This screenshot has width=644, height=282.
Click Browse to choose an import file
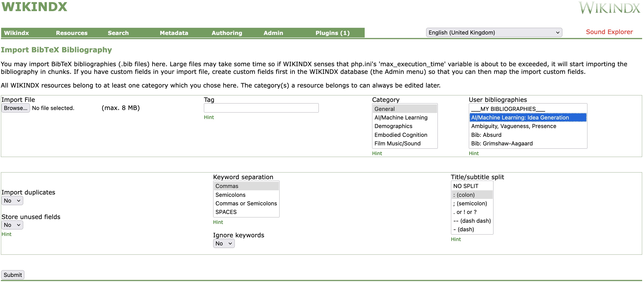point(16,108)
